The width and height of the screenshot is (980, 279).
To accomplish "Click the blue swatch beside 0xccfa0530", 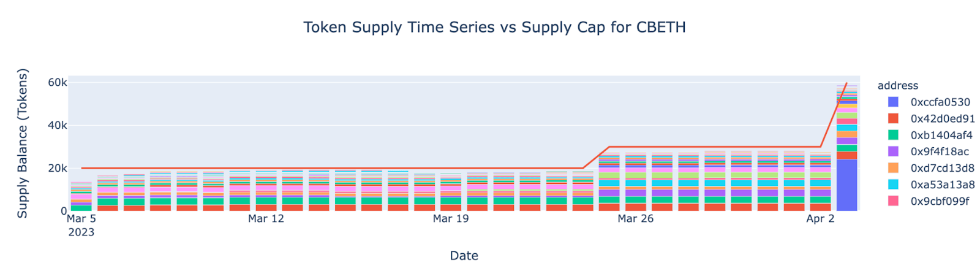I will click(893, 102).
